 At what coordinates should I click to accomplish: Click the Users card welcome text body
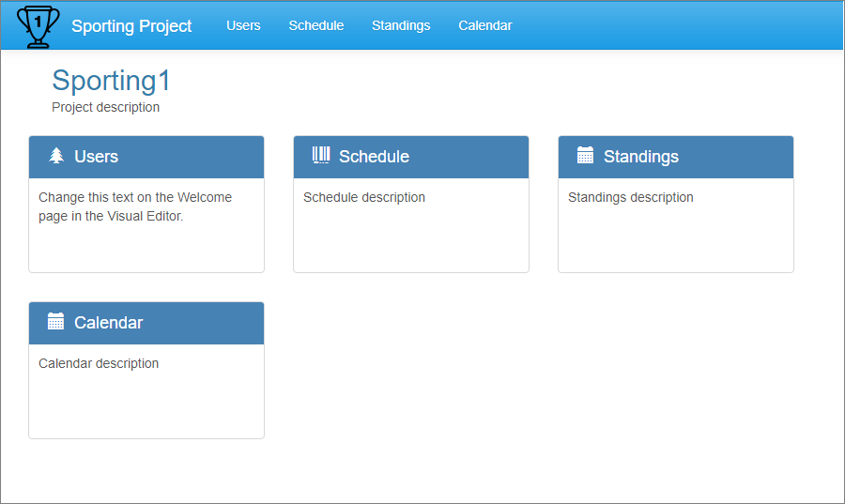(135, 206)
